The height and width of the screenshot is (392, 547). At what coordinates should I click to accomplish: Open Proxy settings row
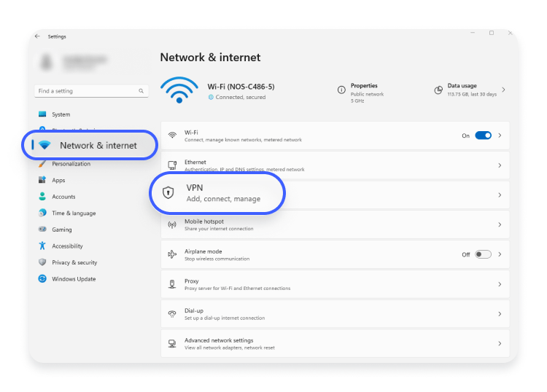(x=335, y=284)
